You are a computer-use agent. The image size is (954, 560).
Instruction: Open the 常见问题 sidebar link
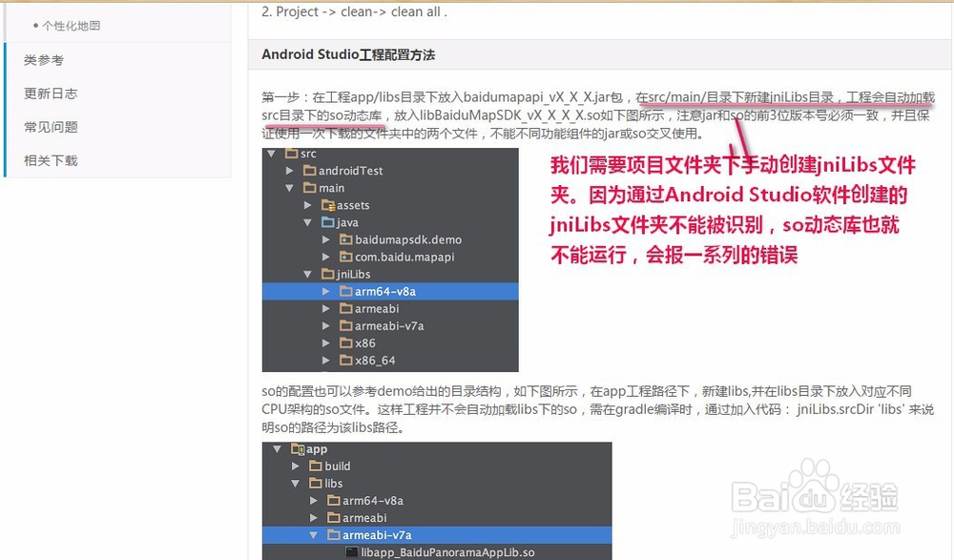pyautogui.click(x=51, y=127)
